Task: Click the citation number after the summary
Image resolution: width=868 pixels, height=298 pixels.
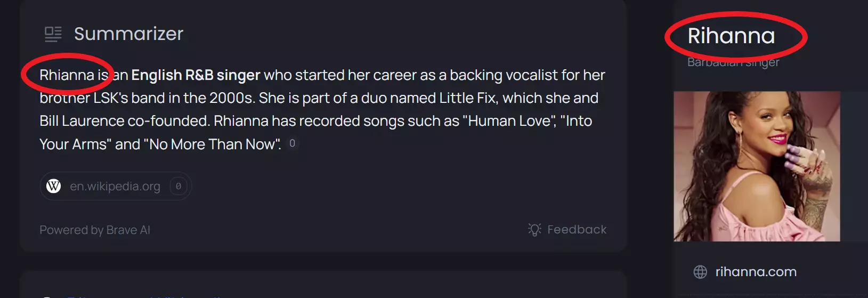Action: pos(292,143)
